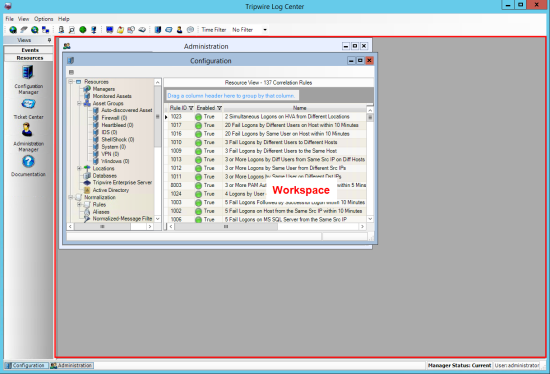Collapse the Asset Groups tree node

coord(80,103)
